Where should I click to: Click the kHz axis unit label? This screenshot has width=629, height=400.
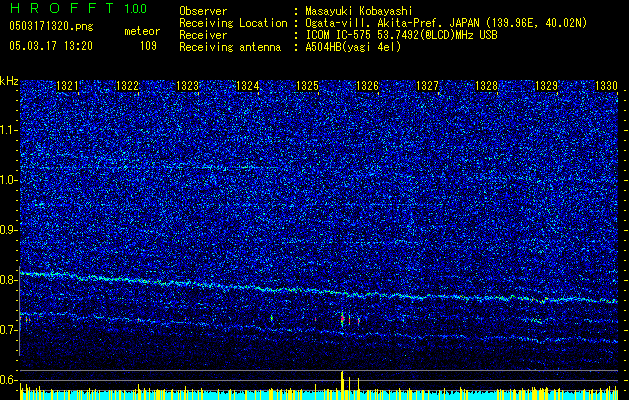click(9, 81)
